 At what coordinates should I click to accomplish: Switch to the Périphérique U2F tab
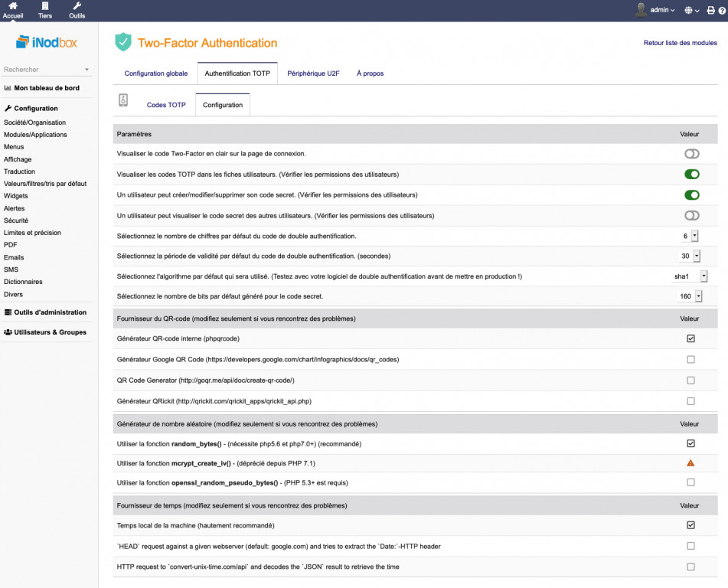313,73
